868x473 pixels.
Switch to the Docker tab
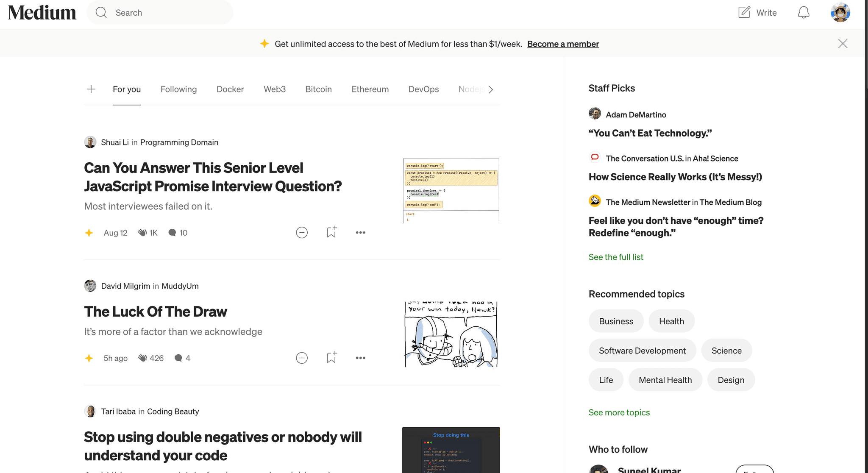pos(230,89)
